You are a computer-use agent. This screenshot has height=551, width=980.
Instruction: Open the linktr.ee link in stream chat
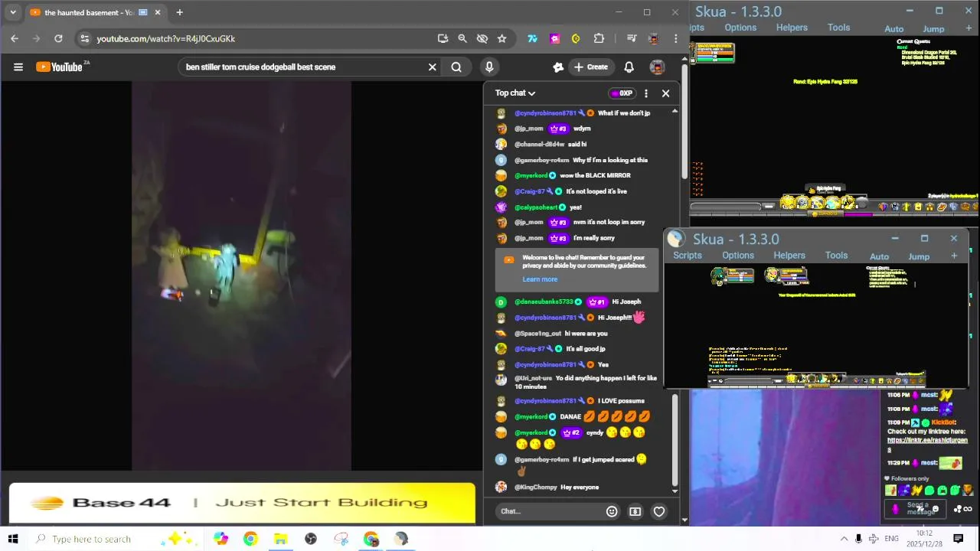(x=927, y=441)
